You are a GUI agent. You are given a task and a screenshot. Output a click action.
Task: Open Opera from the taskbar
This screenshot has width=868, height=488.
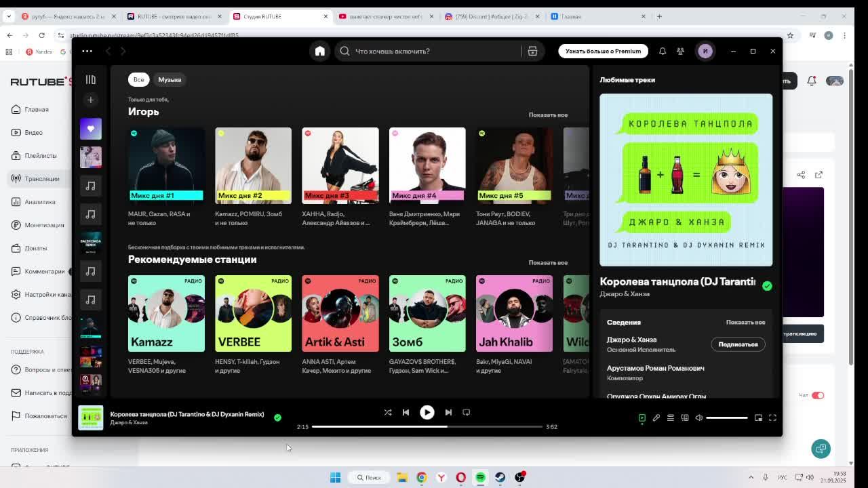coord(461,477)
